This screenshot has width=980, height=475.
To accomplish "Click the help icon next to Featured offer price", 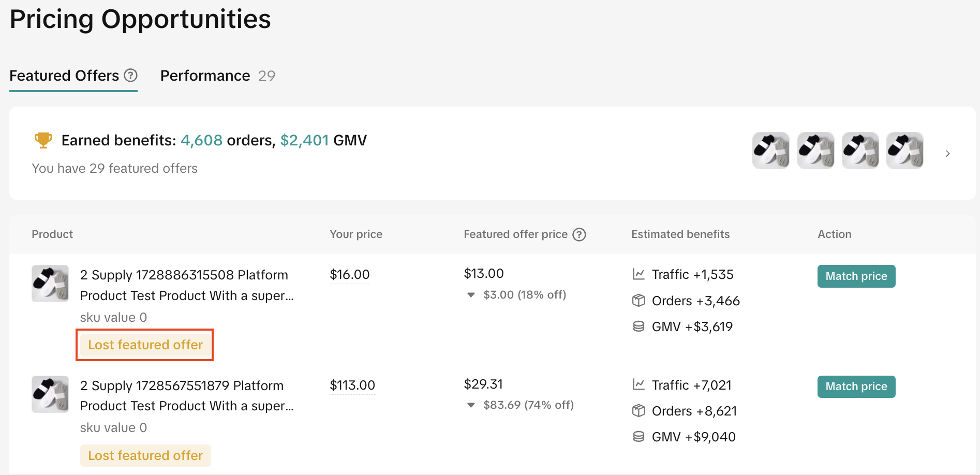I will (x=580, y=234).
